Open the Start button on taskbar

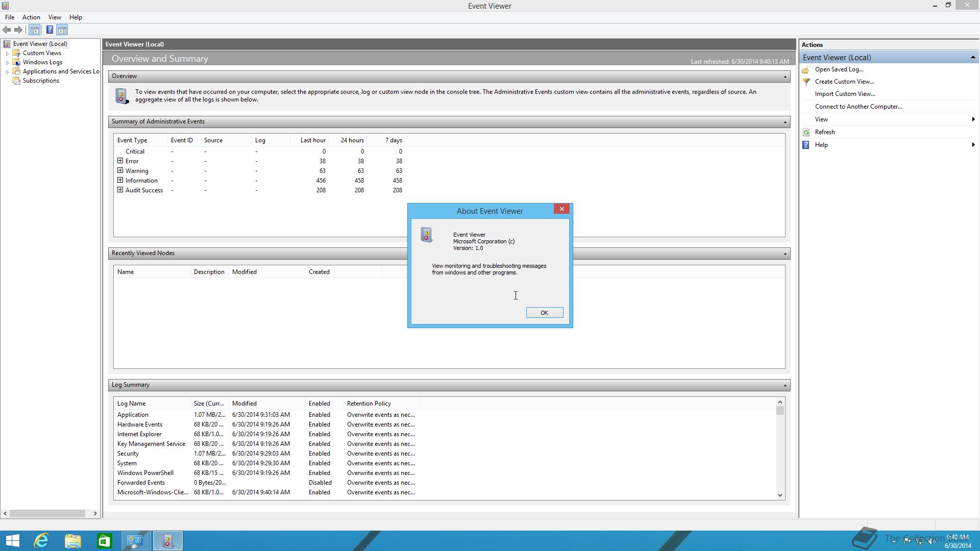coord(12,541)
